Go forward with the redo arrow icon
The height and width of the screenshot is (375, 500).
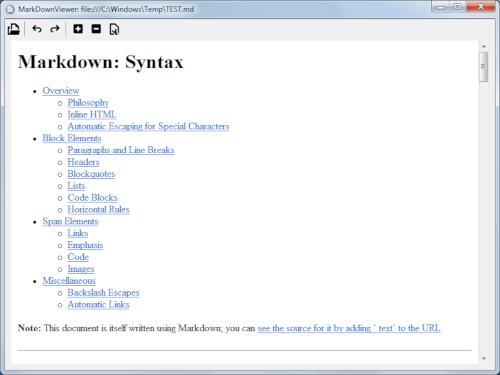[x=55, y=29]
